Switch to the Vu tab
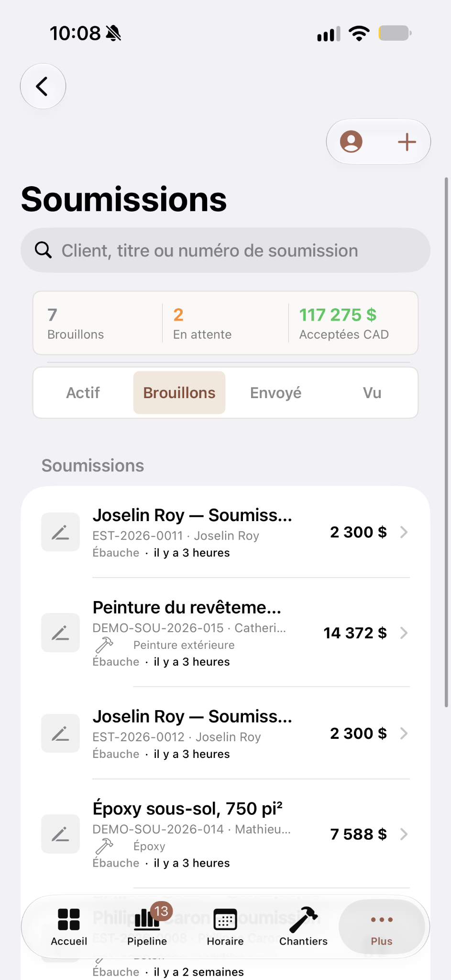 pyautogui.click(x=372, y=393)
